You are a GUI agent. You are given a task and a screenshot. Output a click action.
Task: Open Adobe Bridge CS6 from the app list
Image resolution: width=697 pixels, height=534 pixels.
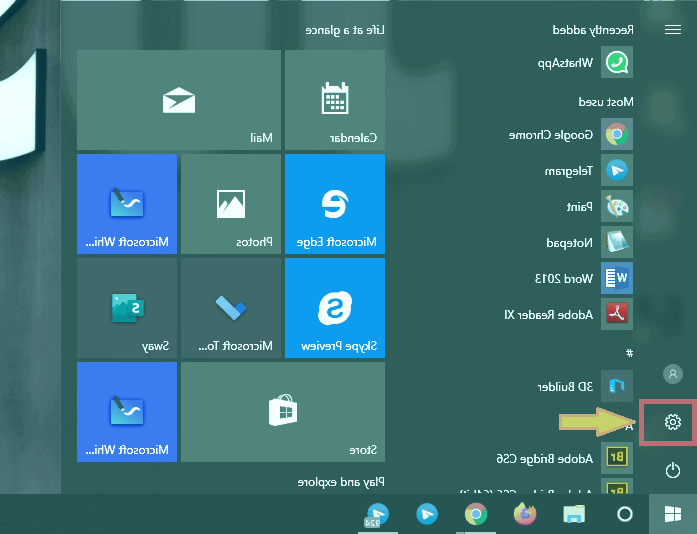pos(565,458)
